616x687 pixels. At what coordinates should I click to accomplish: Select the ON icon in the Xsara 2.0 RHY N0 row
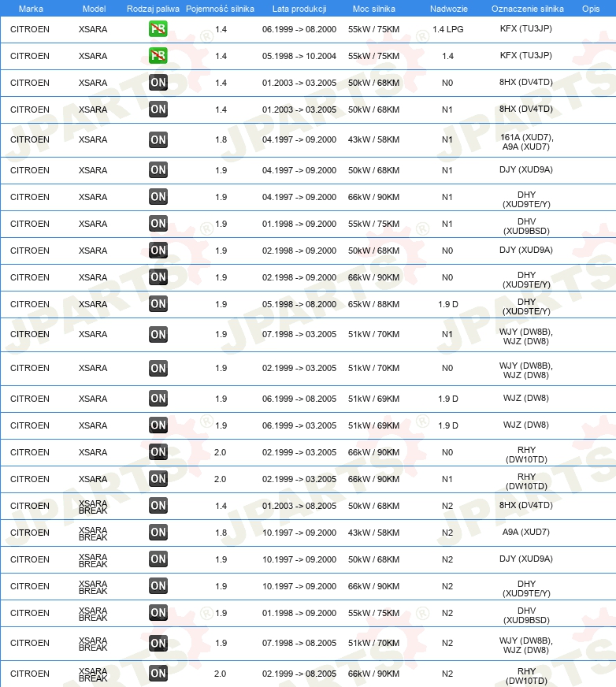(x=158, y=451)
